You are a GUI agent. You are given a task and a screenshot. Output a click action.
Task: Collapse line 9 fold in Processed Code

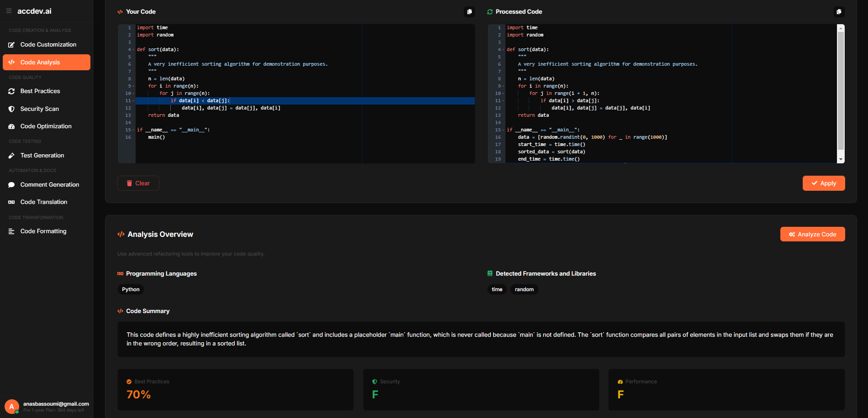click(x=503, y=86)
